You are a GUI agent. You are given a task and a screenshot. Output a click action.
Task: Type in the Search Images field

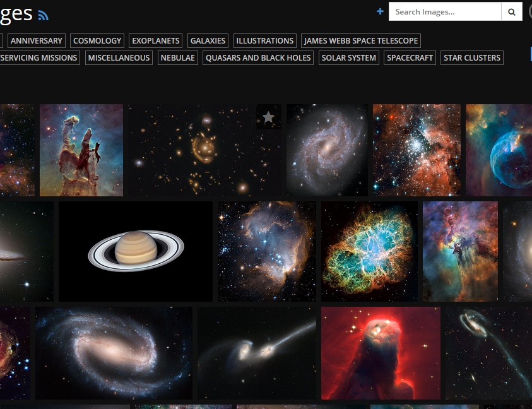tap(445, 11)
